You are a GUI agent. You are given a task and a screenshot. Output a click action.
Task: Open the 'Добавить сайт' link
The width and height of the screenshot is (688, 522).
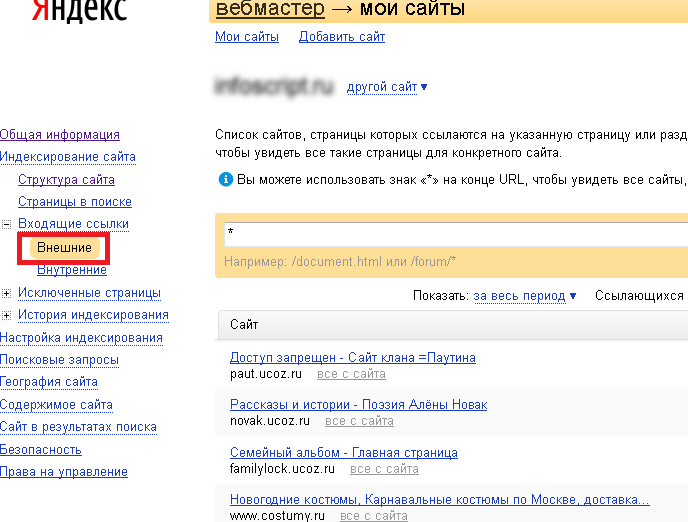pos(342,37)
